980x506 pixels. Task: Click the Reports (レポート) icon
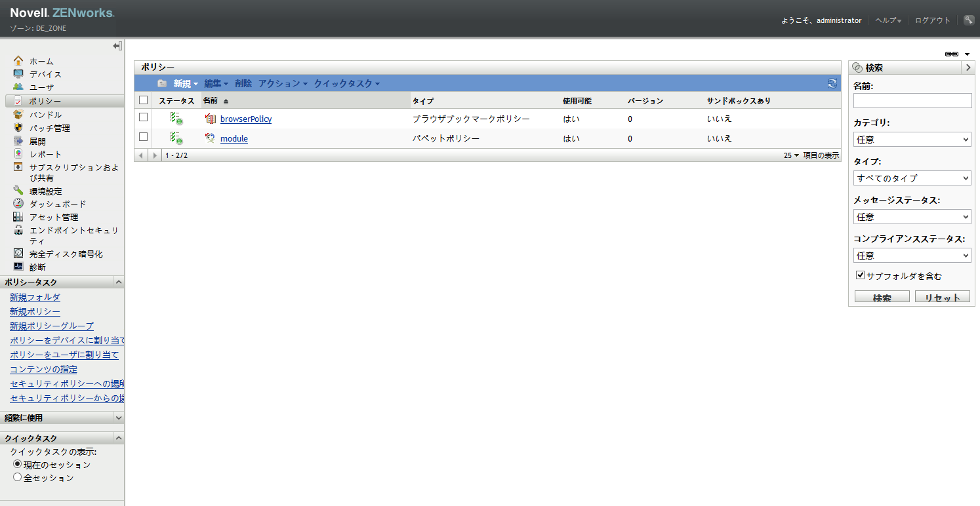coord(18,154)
